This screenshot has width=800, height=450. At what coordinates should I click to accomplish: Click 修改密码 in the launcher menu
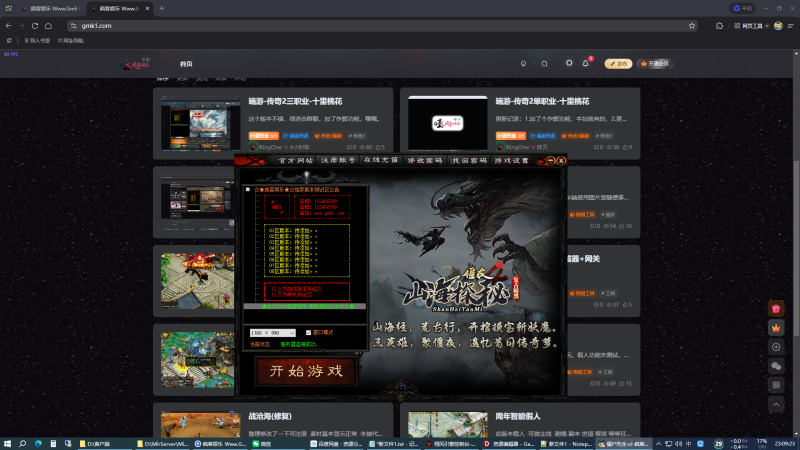pyautogui.click(x=425, y=161)
